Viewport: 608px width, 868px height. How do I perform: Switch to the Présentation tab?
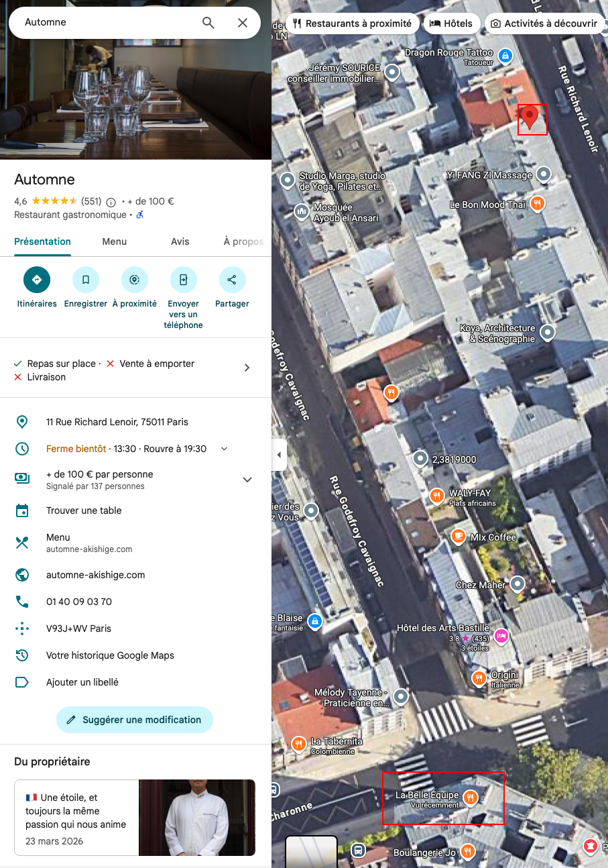point(42,241)
